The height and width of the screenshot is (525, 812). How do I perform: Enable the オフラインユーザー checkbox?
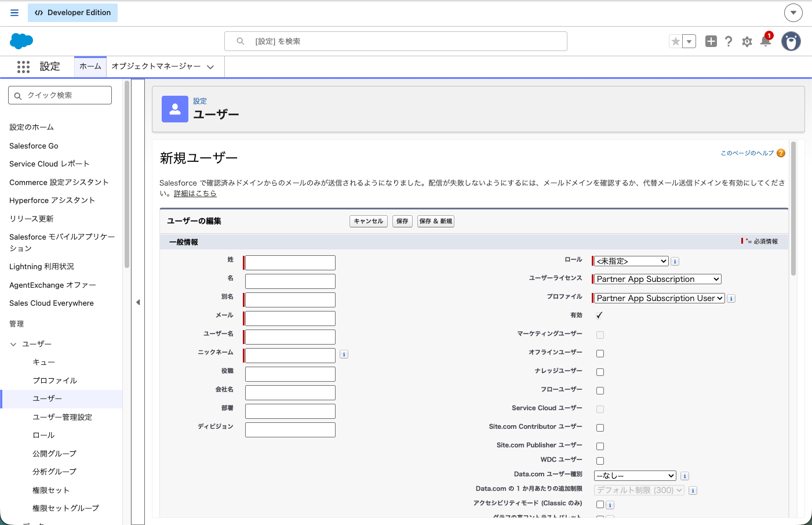tap(600, 353)
